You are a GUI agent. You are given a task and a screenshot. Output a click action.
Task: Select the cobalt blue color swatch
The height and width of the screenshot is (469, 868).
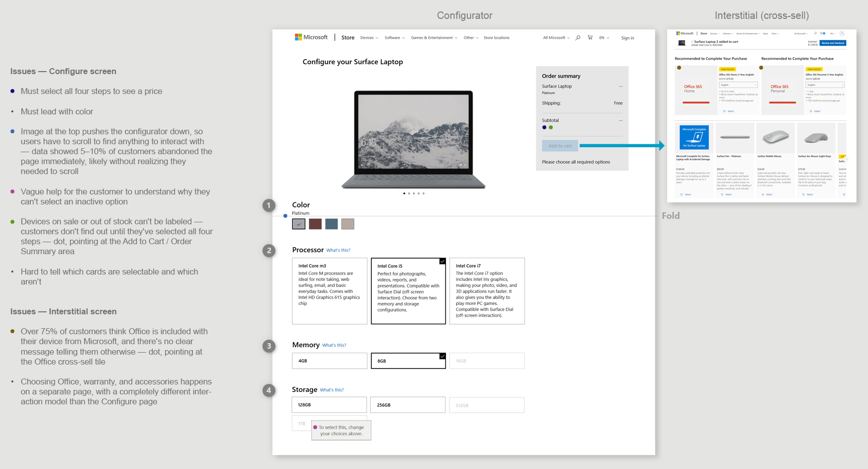(332, 224)
